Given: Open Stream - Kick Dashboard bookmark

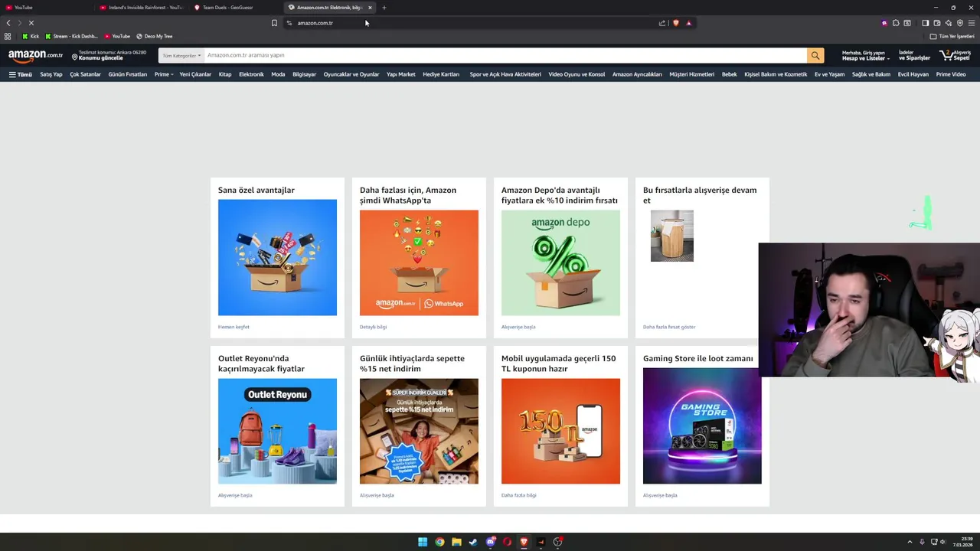Looking at the screenshot, I should pos(71,36).
